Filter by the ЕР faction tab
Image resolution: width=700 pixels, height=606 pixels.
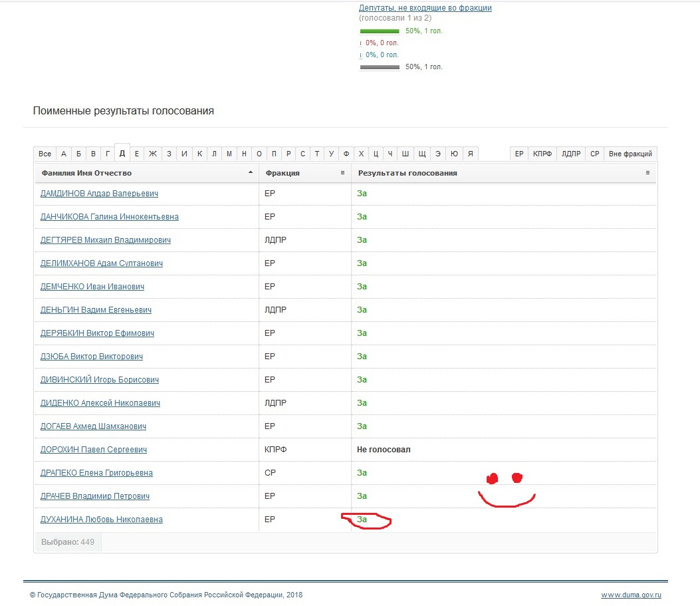point(519,154)
